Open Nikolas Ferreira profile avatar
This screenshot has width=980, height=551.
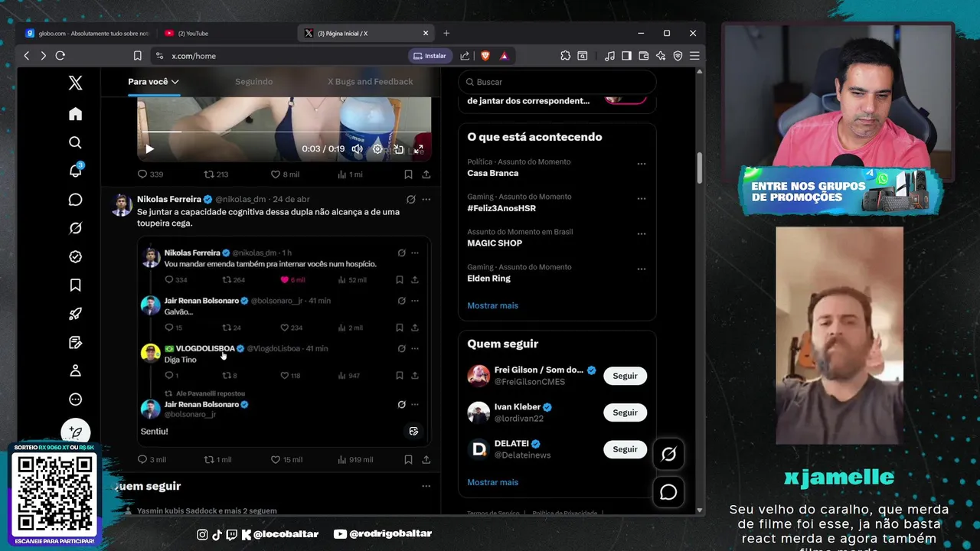122,205
